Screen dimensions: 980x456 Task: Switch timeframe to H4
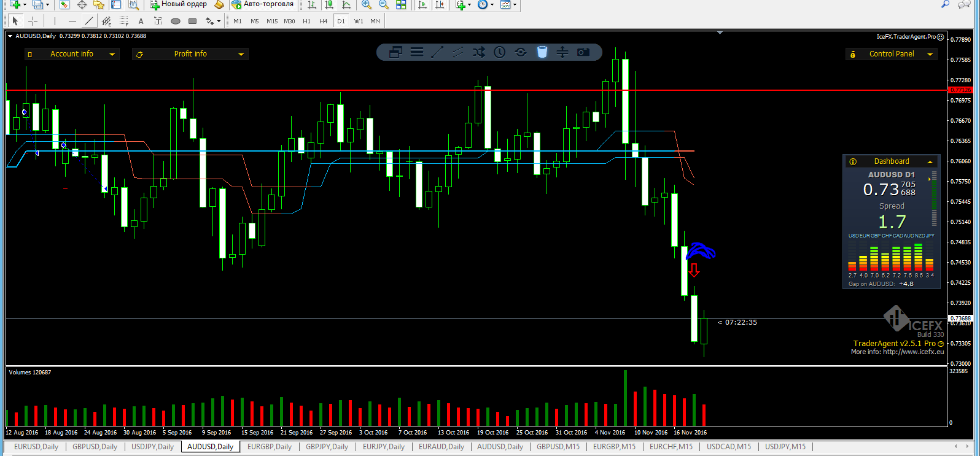pos(324,21)
